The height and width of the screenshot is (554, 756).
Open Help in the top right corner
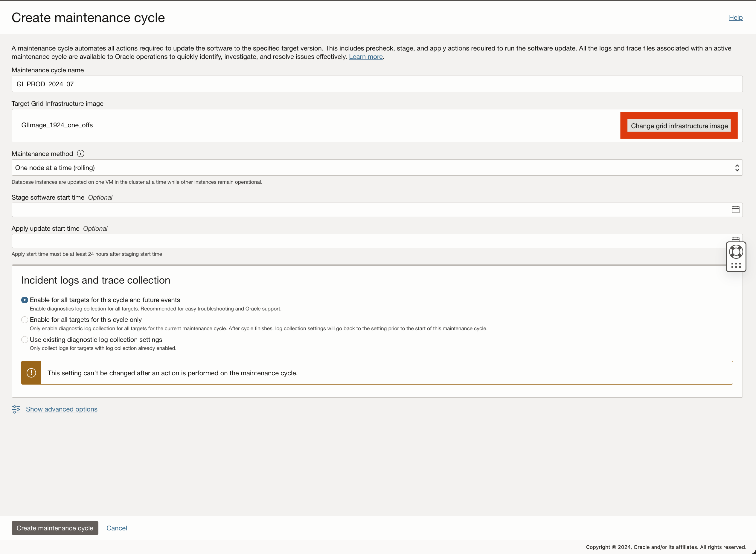tap(736, 17)
